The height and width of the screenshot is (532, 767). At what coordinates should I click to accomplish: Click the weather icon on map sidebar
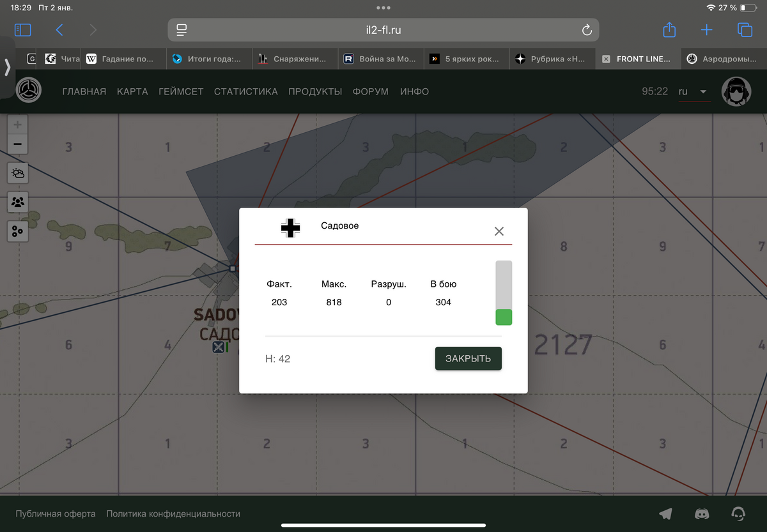pyautogui.click(x=18, y=173)
